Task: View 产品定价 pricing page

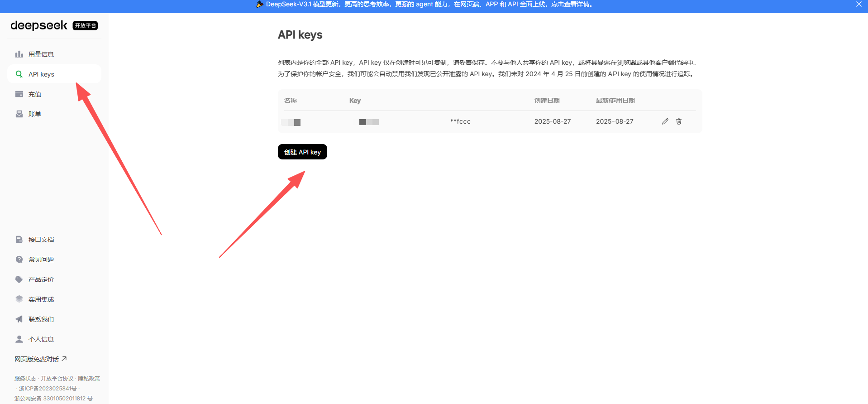Action: 54,279
